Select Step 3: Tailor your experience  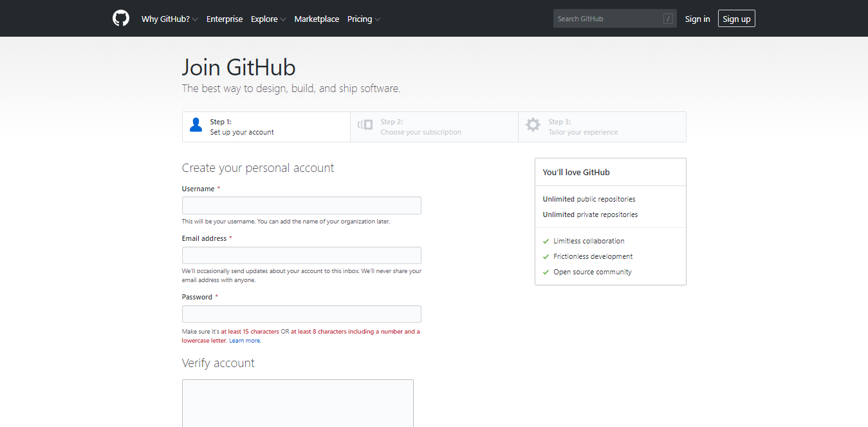click(x=602, y=127)
